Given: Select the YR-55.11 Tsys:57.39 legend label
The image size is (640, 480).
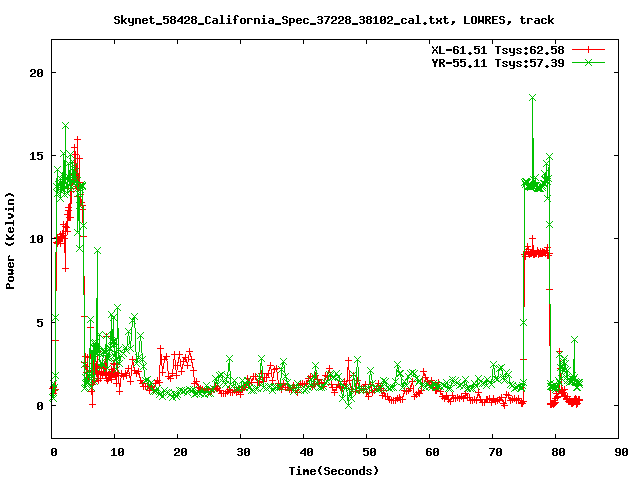Looking at the screenshot, I should pyautogui.click(x=498, y=63).
